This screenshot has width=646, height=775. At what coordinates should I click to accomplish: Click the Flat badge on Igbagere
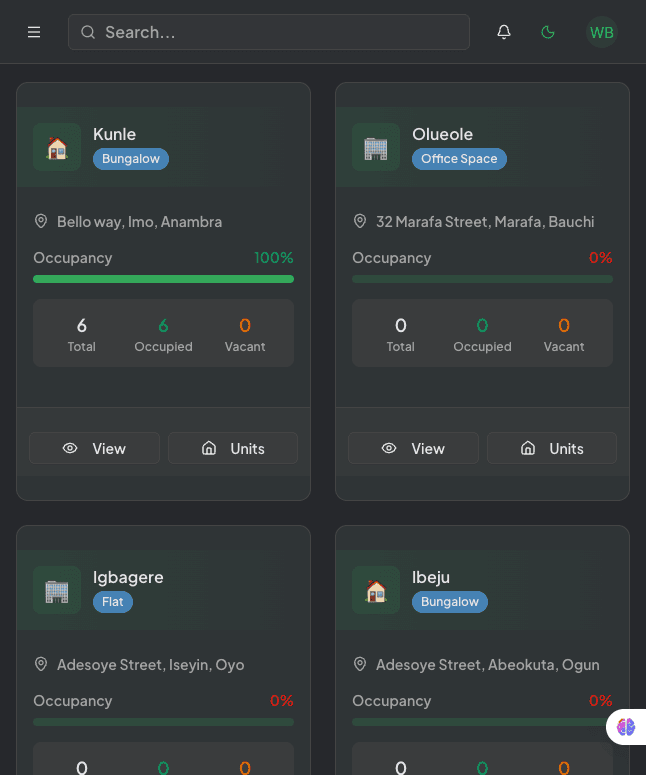click(113, 602)
